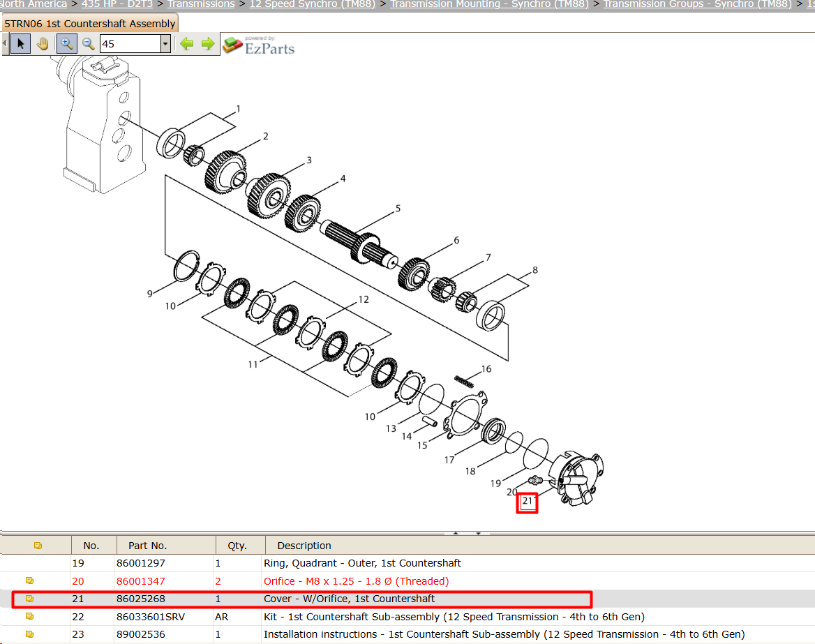
Task: Click the note icon in table header
Action: (x=38, y=545)
